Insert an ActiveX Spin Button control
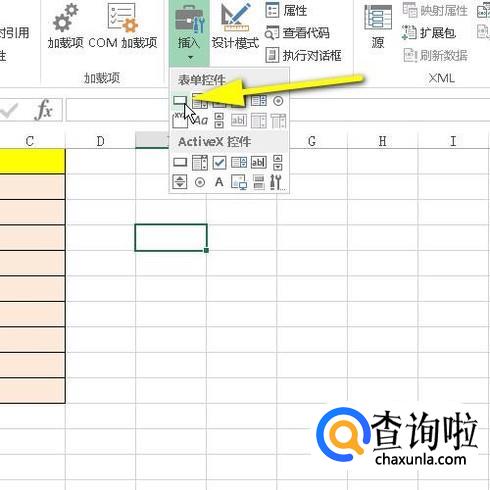The width and height of the screenshot is (490, 490). click(180, 182)
